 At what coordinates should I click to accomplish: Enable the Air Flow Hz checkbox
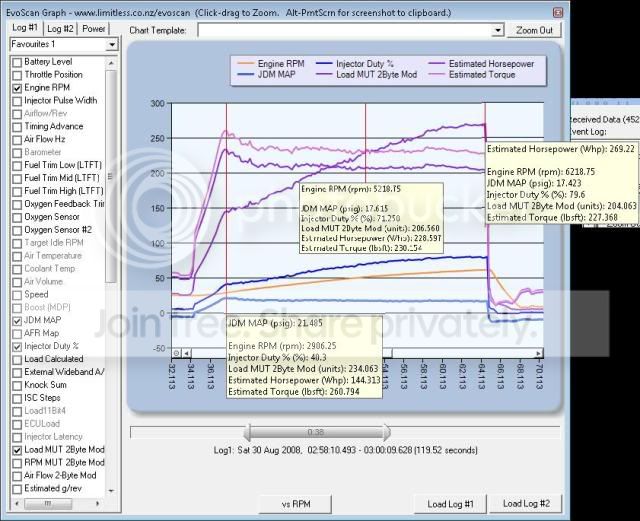17,140
